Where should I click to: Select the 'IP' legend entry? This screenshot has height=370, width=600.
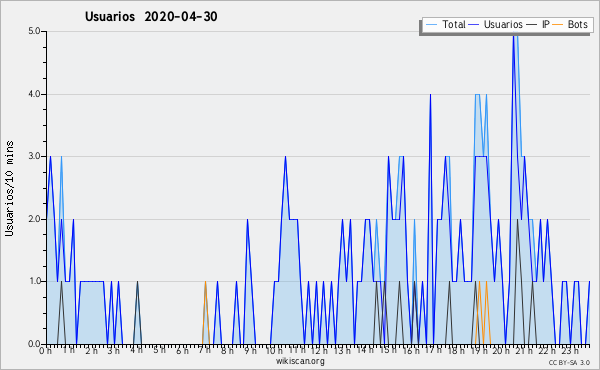tap(546, 24)
